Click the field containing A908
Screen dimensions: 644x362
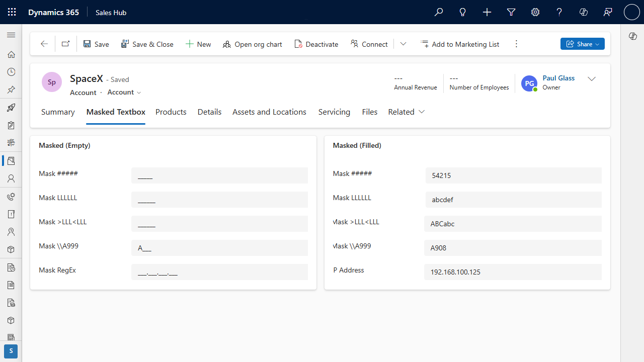(x=513, y=248)
